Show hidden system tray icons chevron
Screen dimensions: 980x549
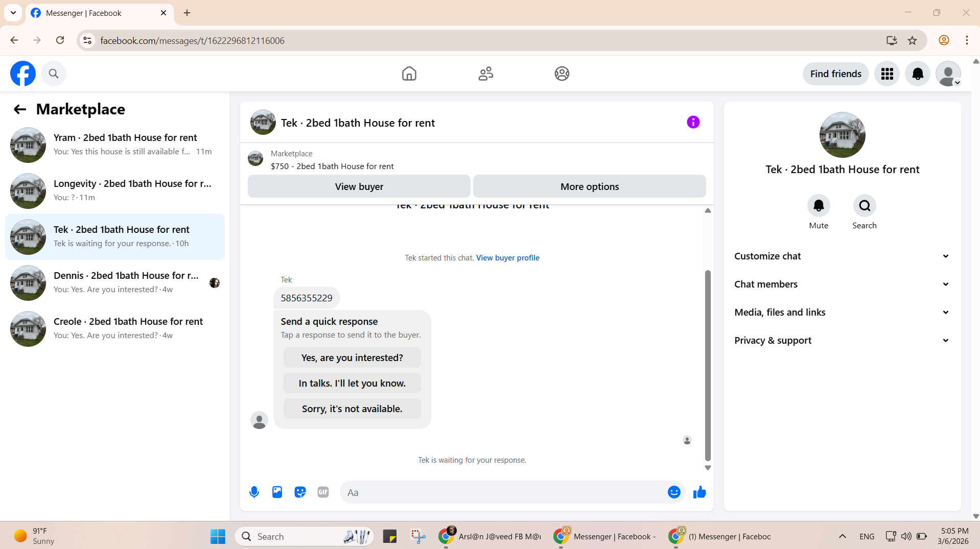point(842,536)
